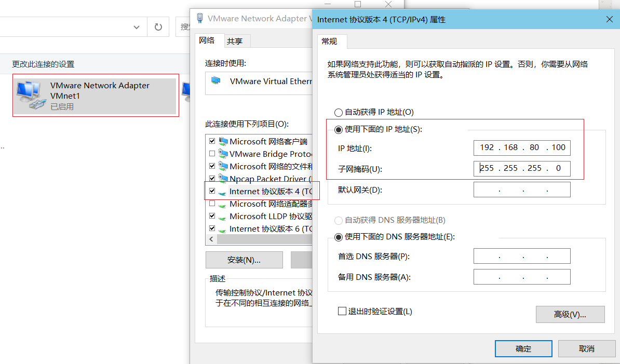This screenshot has width=620, height=364.
Task: Select the VMware Network Adapter VMnet1 icon
Action: pyautogui.click(x=31, y=95)
